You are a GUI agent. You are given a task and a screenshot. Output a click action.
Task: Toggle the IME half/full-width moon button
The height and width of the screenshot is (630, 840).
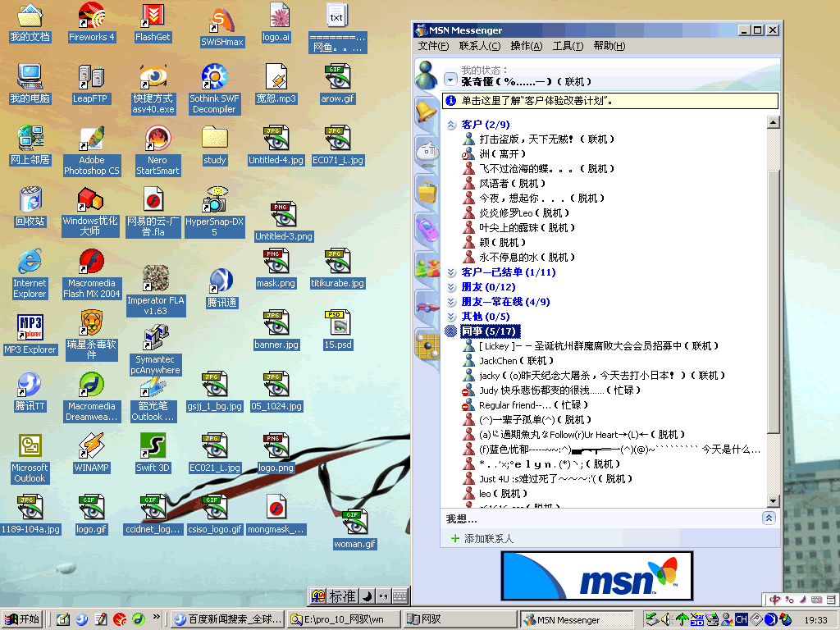tap(367, 596)
